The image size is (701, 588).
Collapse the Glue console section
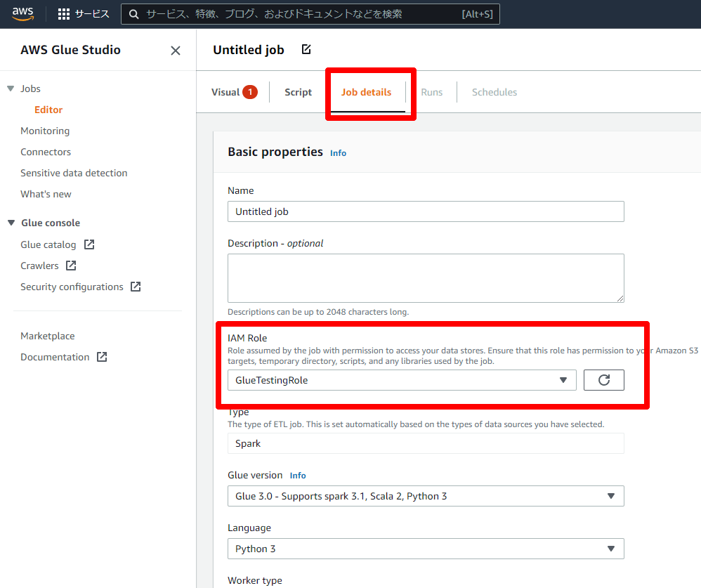tap(11, 223)
